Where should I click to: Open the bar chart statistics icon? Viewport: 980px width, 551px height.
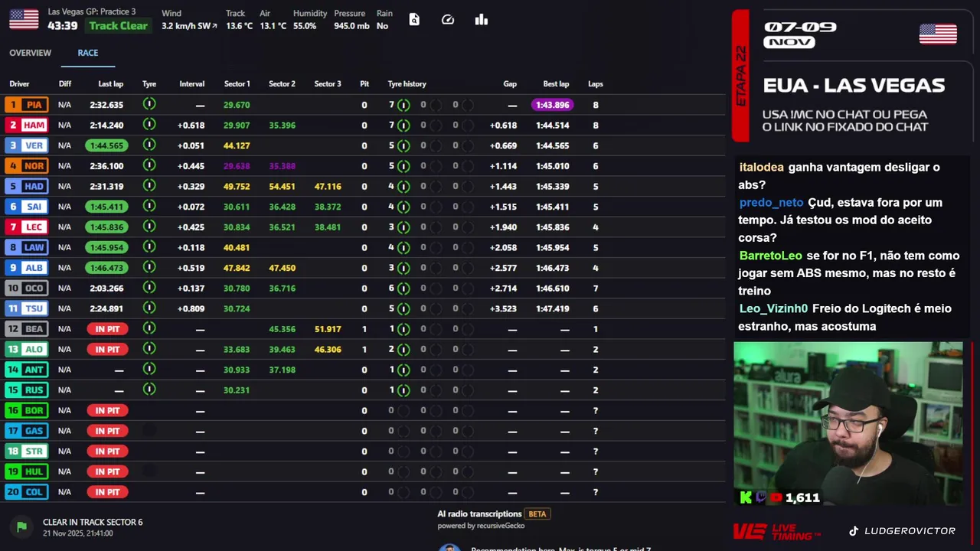(481, 20)
